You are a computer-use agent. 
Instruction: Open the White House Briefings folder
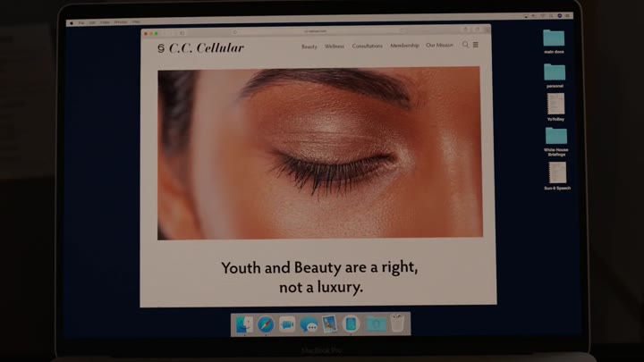point(555,136)
